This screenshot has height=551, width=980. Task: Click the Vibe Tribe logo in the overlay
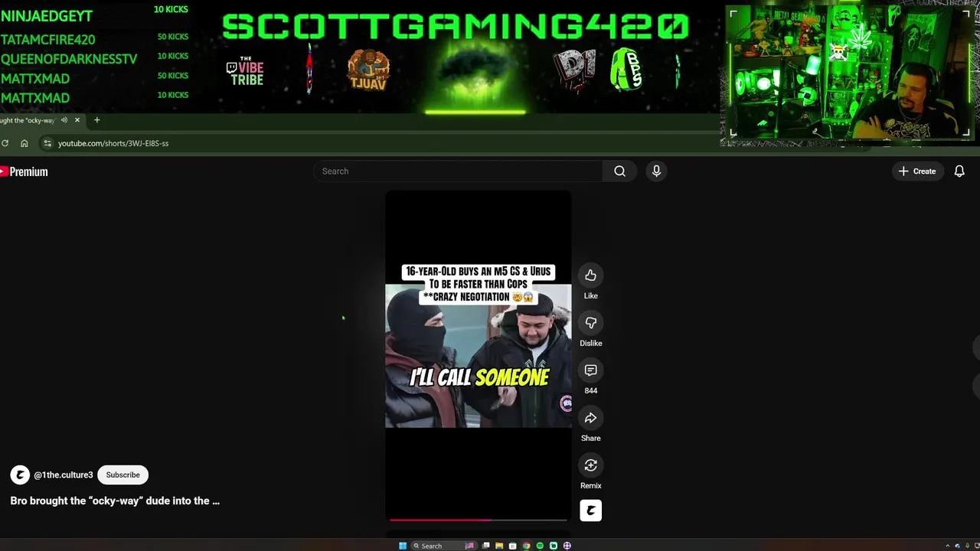[245, 71]
